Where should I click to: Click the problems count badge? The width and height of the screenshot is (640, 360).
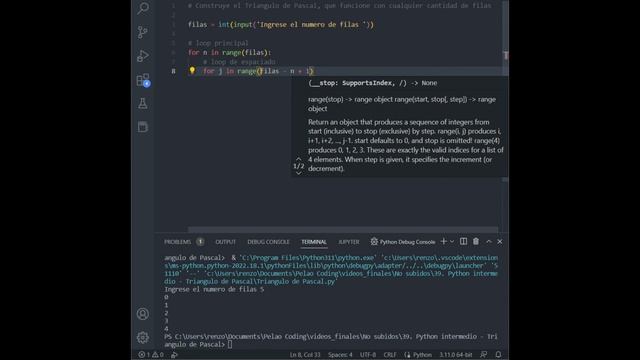pos(200,242)
